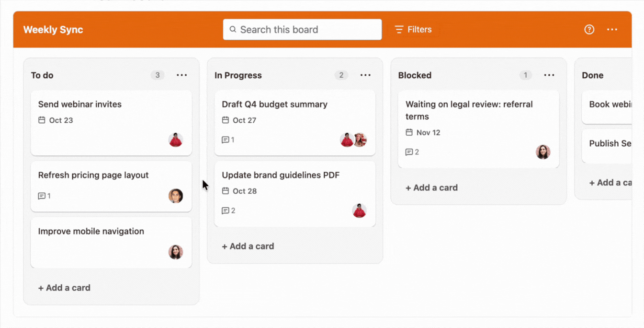This screenshot has width=644, height=328.
Task: Click assignee avatar on legal review card
Action: click(x=543, y=152)
